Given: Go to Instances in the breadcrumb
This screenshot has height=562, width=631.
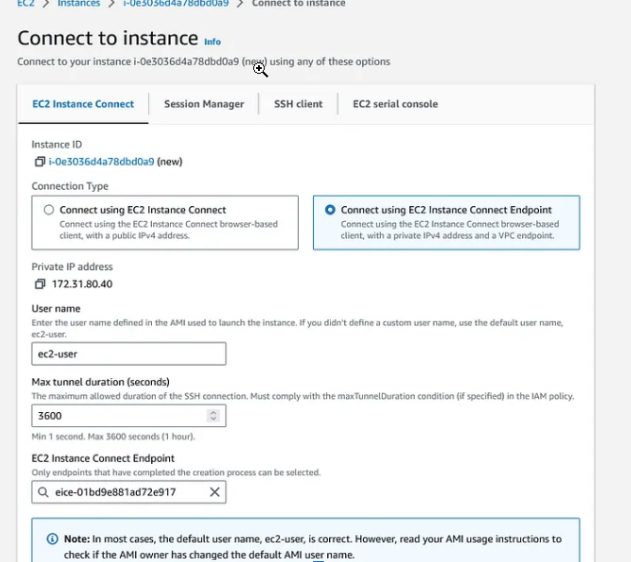Looking at the screenshot, I should pyautogui.click(x=78, y=4).
